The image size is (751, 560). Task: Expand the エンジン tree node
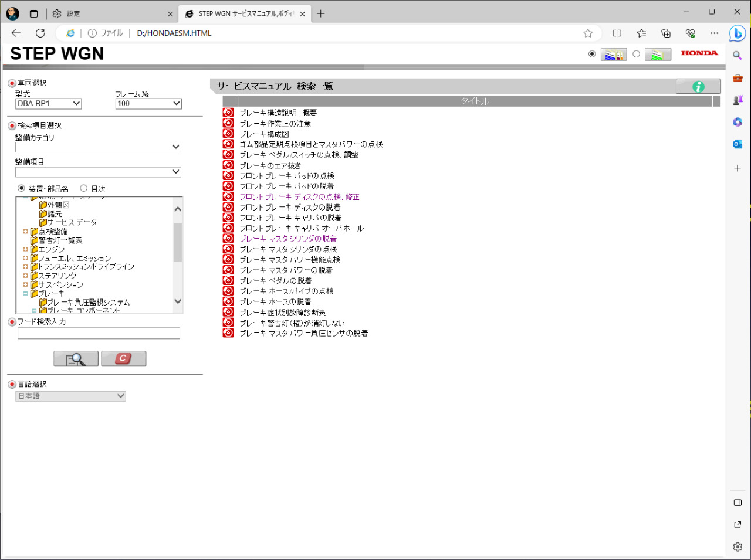pyautogui.click(x=25, y=249)
